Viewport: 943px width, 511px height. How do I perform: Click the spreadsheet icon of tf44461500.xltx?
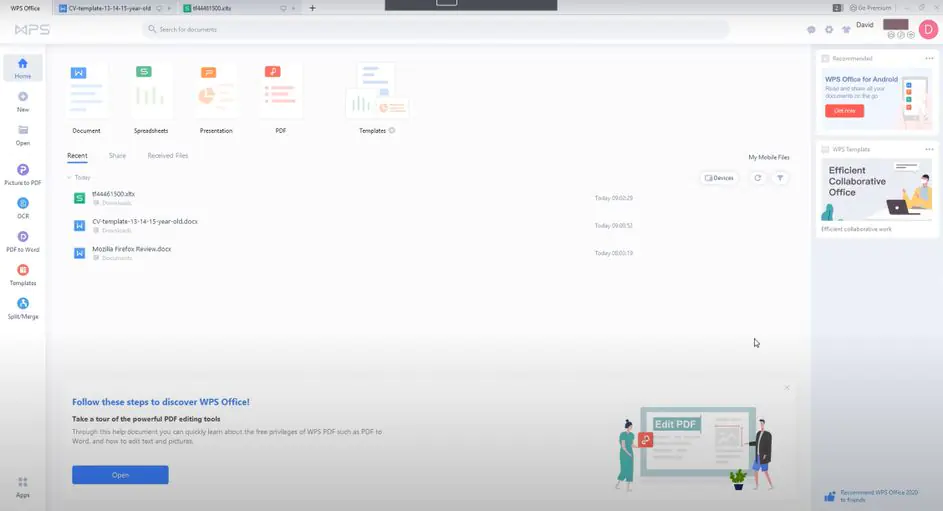79,198
